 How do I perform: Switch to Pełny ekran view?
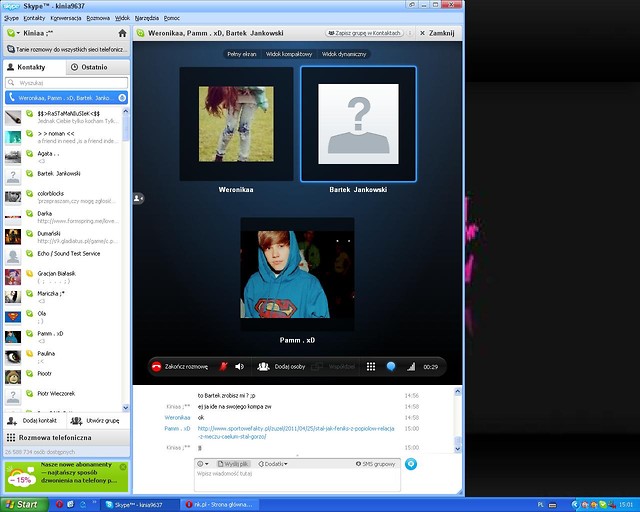[242, 54]
